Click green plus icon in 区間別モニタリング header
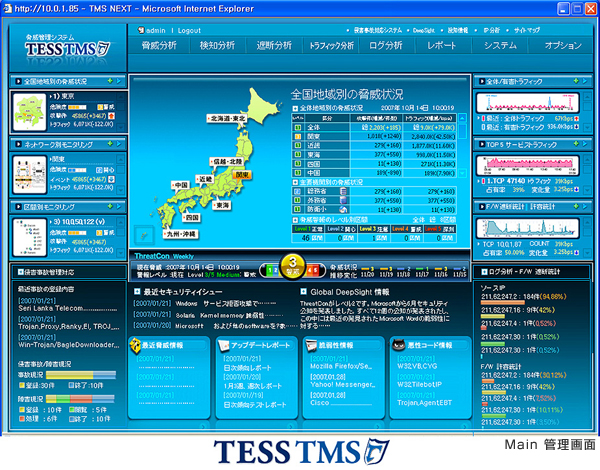This screenshot has width=600, height=470. [x=110, y=207]
